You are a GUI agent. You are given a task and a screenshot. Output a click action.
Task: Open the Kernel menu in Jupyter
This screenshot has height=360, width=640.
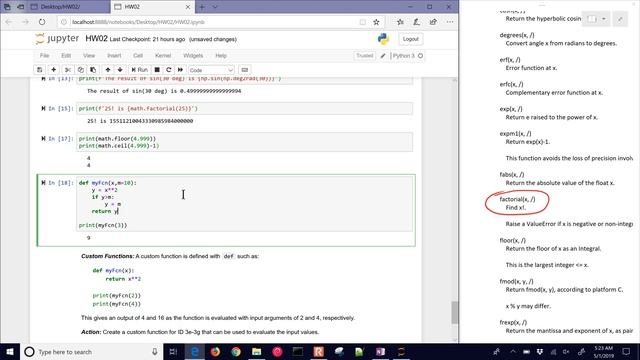point(163,56)
